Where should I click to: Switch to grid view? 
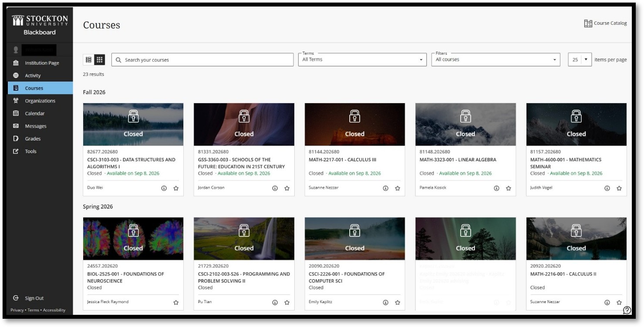point(100,60)
